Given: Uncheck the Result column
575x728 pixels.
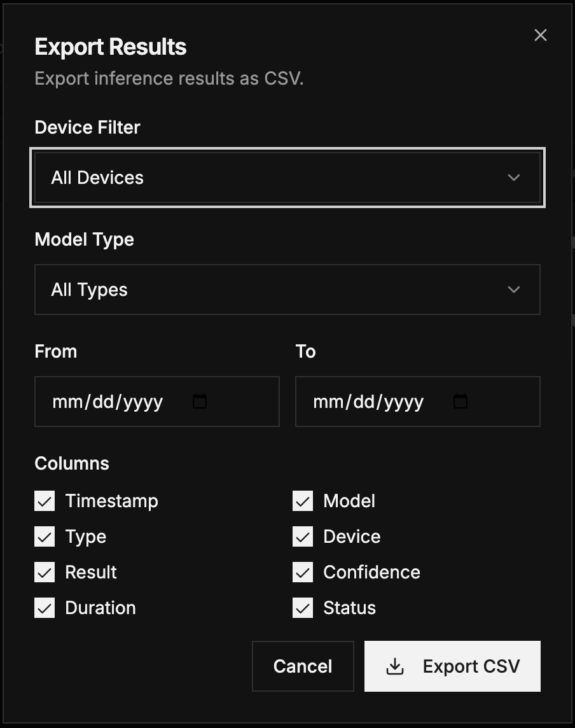Looking at the screenshot, I should (44, 572).
